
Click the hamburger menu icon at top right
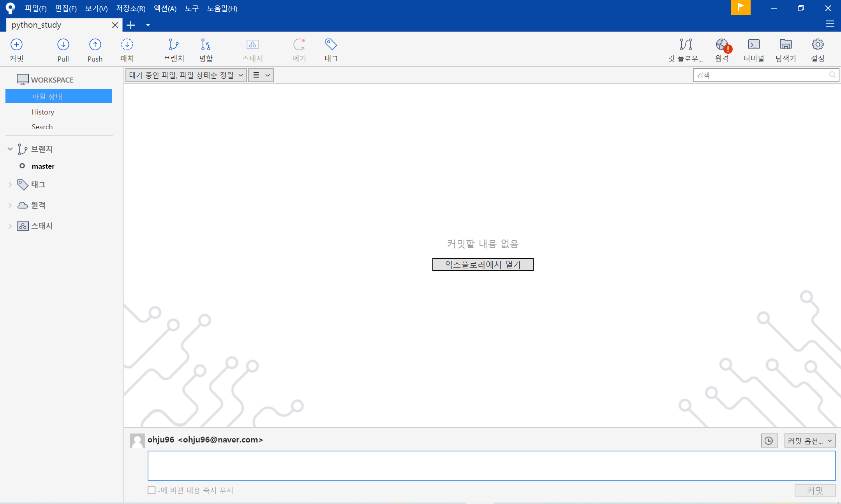(830, 24)
